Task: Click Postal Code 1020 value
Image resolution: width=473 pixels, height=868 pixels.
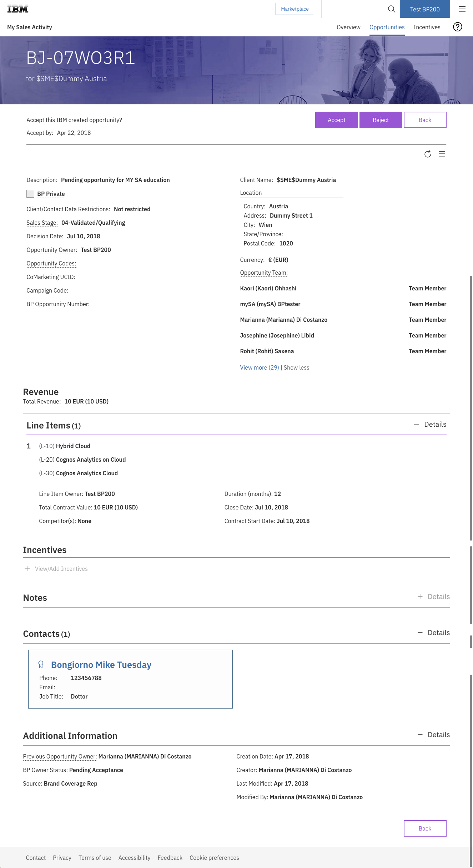Action: point(286,243)
